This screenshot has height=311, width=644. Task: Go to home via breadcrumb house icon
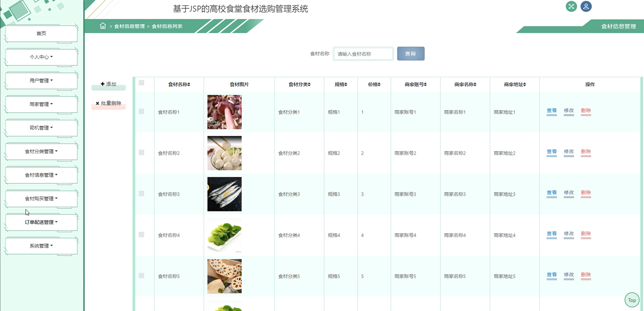pyautogui.click(x=103, y=26)
